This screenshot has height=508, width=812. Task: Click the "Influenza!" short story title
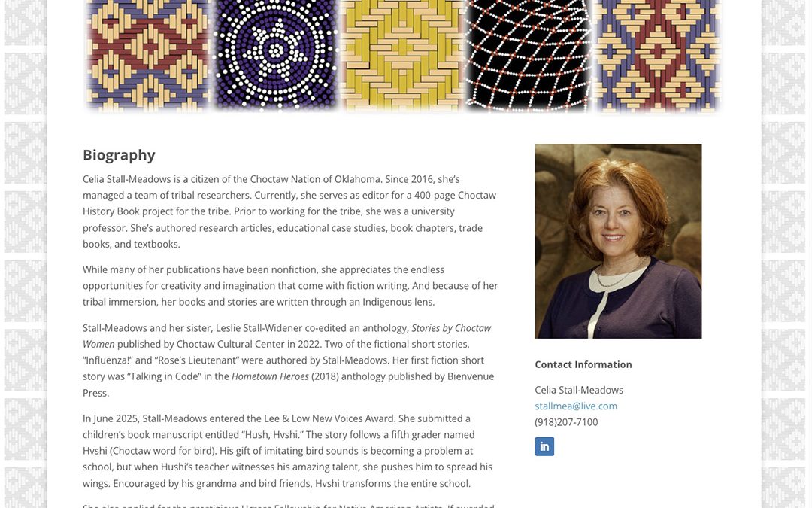click(x=108, y=360)
